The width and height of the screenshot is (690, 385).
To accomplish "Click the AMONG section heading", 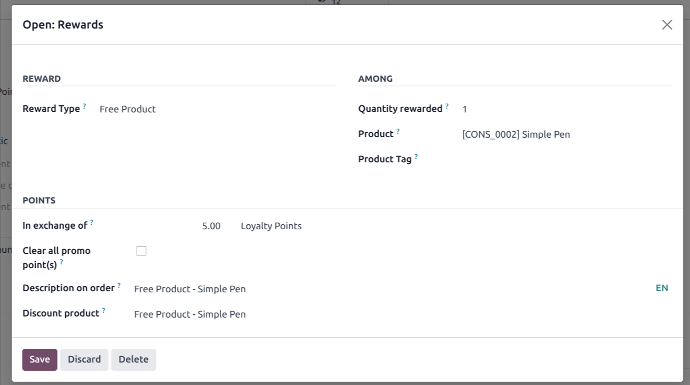I will pos(375,79).
